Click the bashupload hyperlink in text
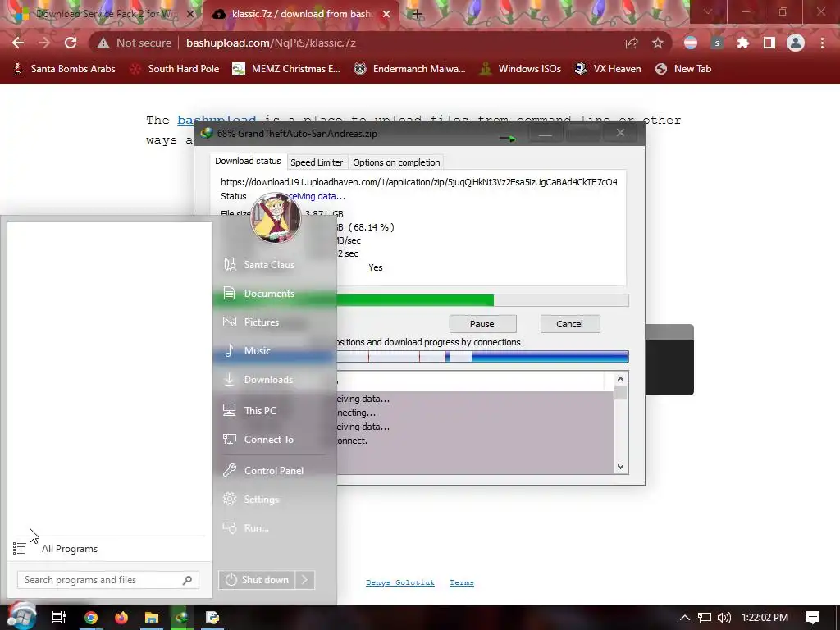The height and width of the screenshot is (630, 840). (217, 120)
